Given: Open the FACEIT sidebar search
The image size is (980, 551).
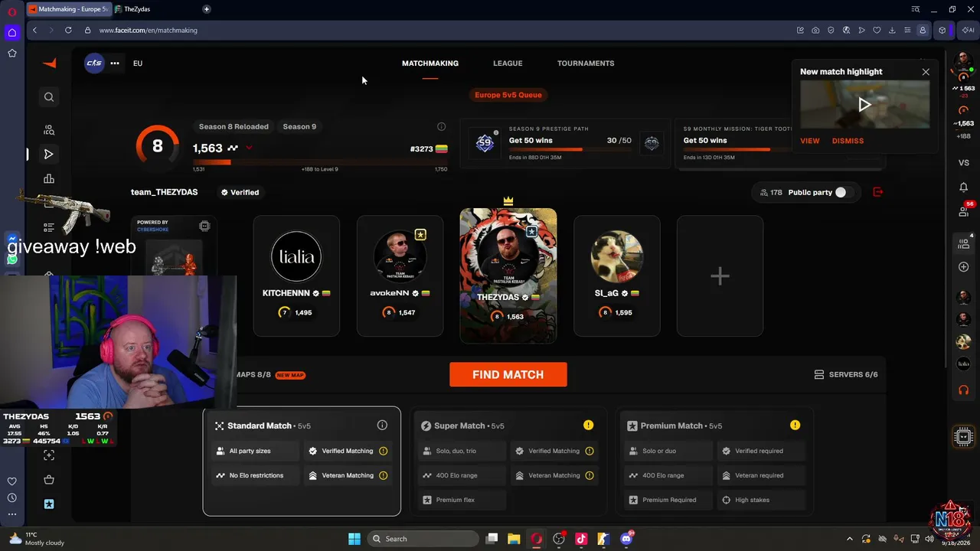Looking at the screenshot, I should 49,97.
